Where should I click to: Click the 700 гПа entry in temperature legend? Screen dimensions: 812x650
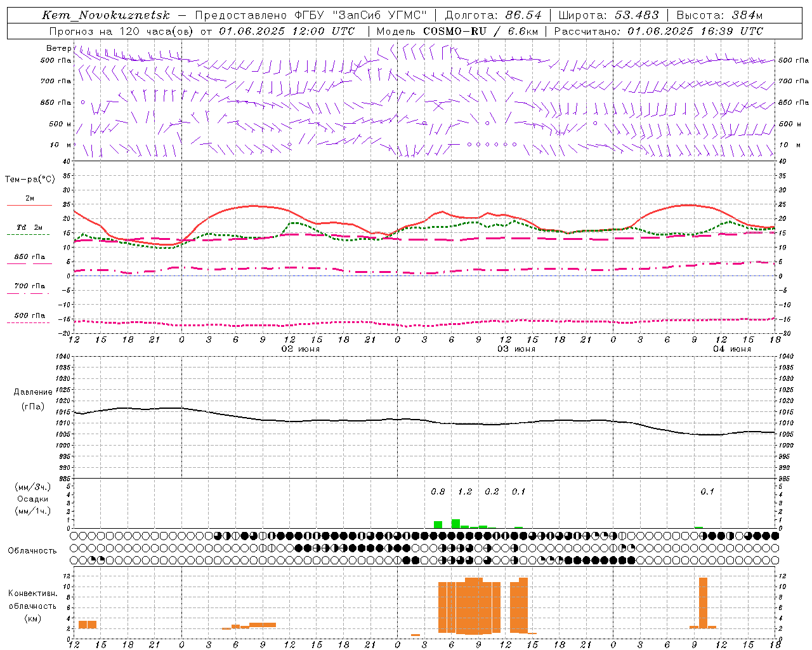[x=29, y=286]
